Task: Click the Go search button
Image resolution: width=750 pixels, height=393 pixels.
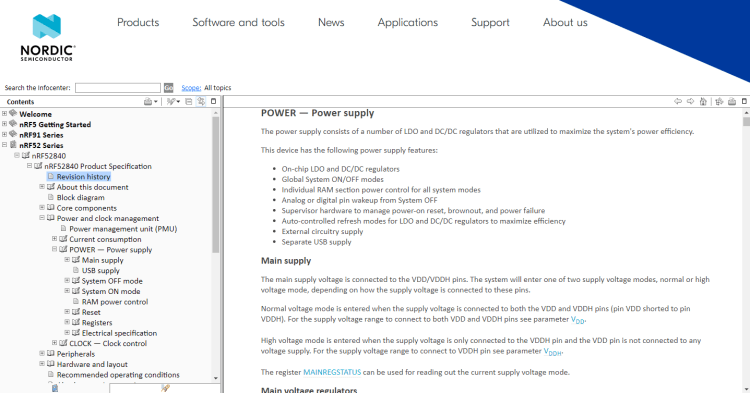Action: (x=168, y=87)
